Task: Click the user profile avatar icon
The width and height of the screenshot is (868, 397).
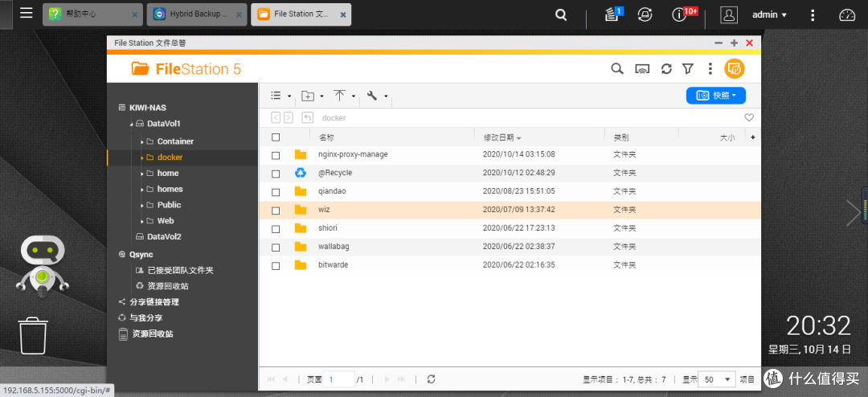Action: click(728, 15)
